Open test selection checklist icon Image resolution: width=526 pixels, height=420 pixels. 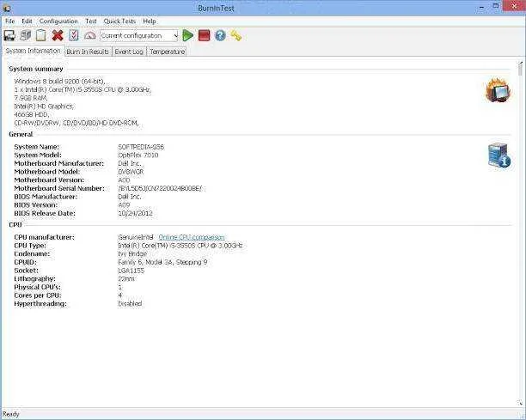(x=73, y=35)
